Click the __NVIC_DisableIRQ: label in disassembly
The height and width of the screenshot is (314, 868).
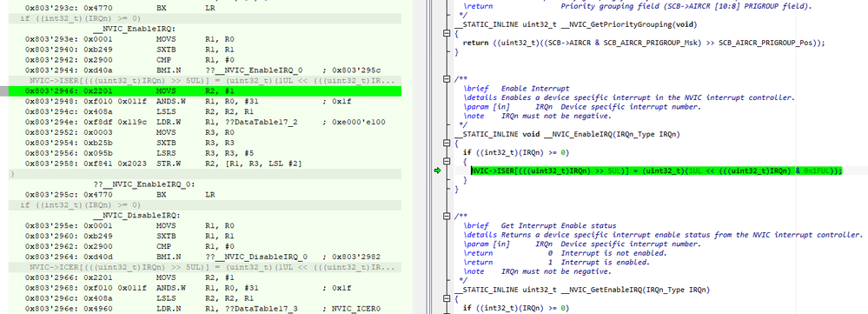(x=136, y=215)
